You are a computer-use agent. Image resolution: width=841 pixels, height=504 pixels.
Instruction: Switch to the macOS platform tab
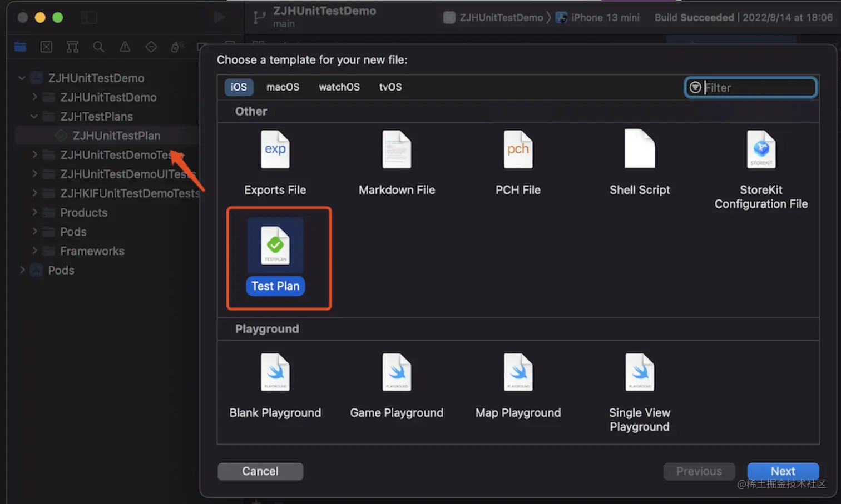(x=283, y=87)
